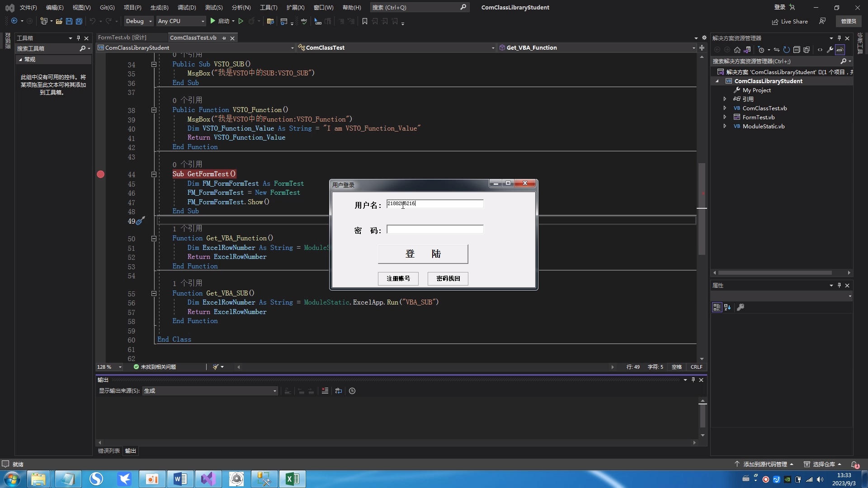The height and width of the screenshot is (488, 868).
Task: Click the Open File toolbar icon
Action: coord(59,21)
